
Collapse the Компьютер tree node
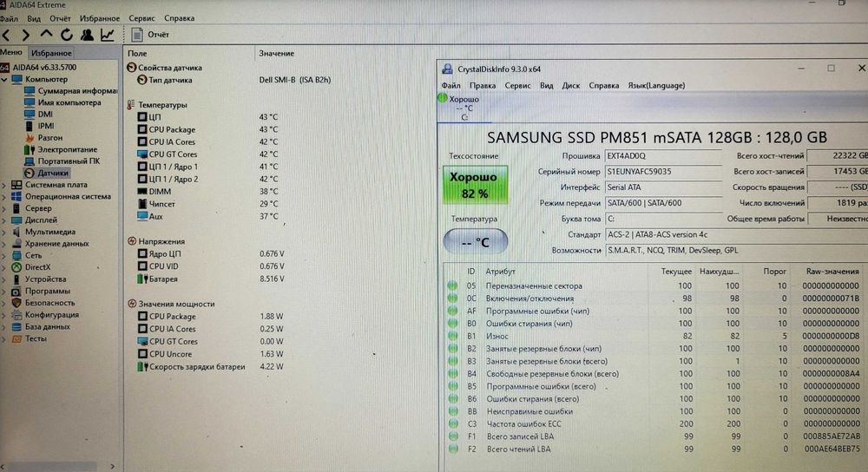4,80
